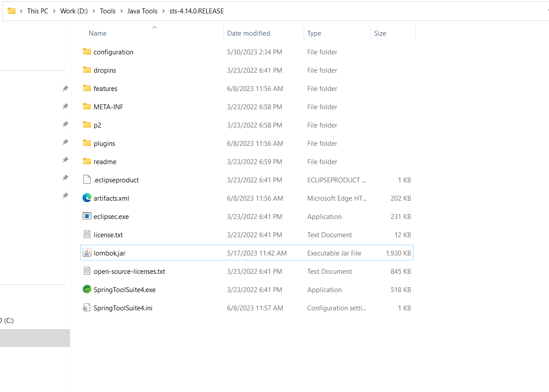The height and width of the screenshot is (392, 549).
Task: Click the pin icon beside META-INF row
Action: tap(65, 107)
